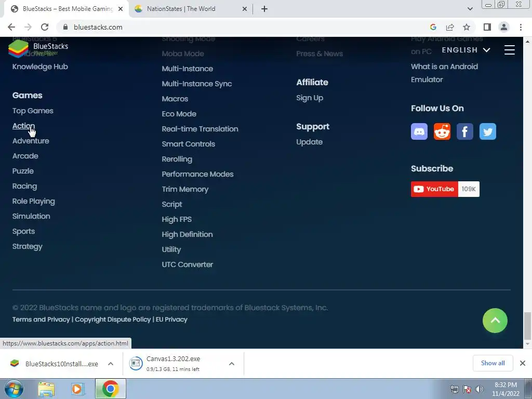Click Show all downloads button
Viewport: 532px width, 399px height.
click(x=493, y=363)
